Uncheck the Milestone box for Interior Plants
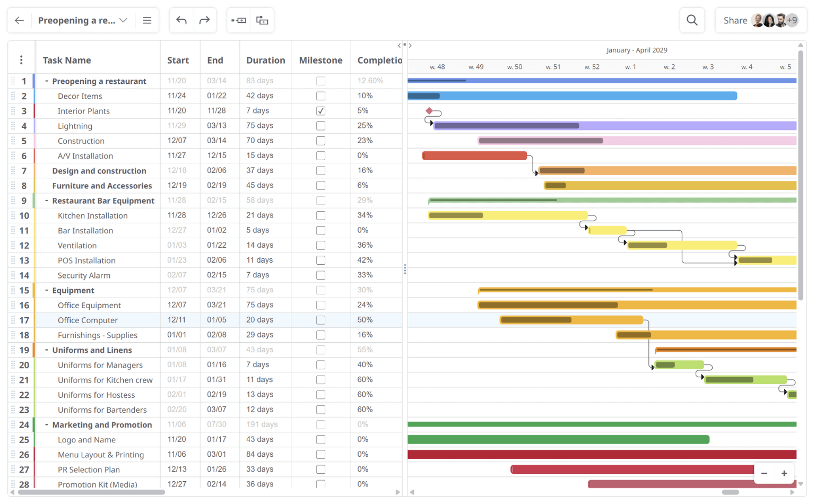Screen dimensions: 815x504 point(320,111)
